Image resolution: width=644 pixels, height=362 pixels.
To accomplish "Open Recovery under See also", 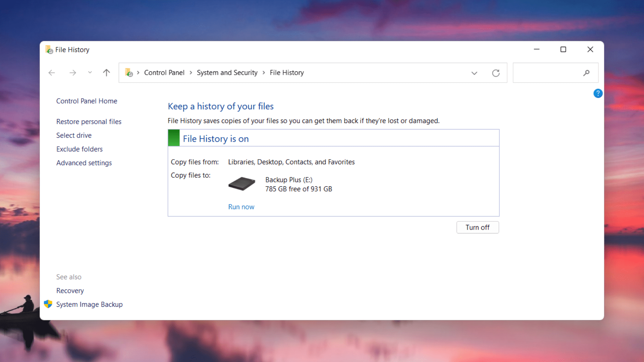I will click(x=70, y=291).
